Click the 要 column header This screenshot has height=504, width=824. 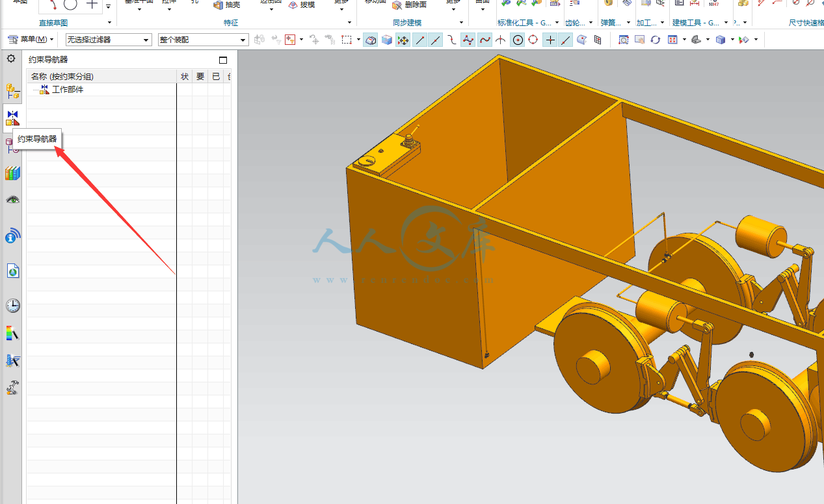pos(200,77)
